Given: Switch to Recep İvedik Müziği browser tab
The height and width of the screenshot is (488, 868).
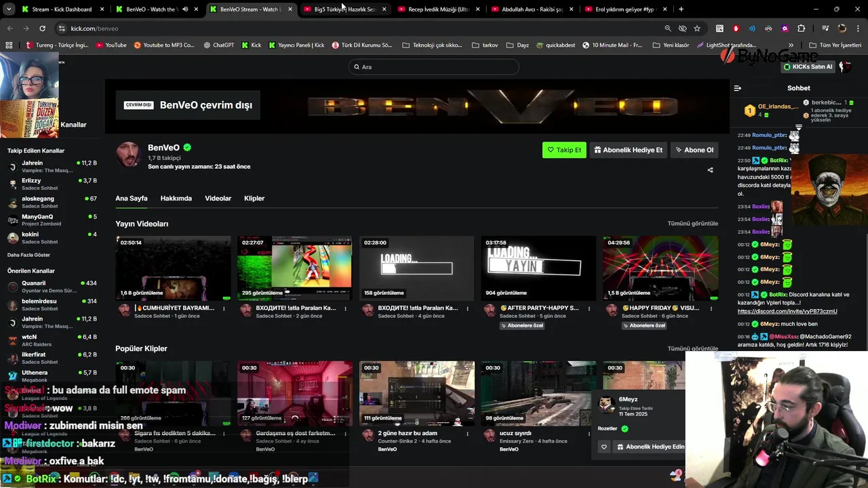Looking at the screenshot, I should click(438, 9).
